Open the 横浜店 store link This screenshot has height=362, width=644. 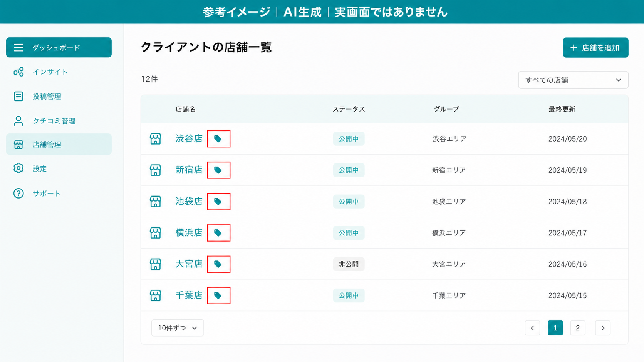coord(189,233)
